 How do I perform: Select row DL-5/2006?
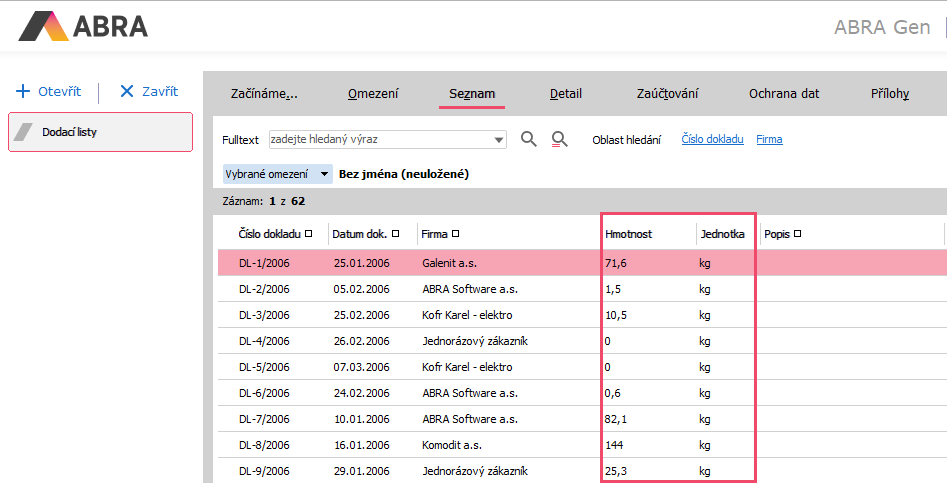(582, 367)
